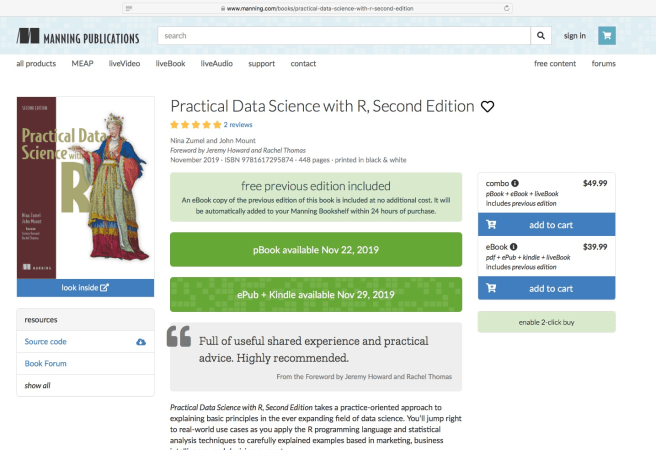Go to the forums menu item
The width and height of the screenshot is (656, 450).
pyautogui.click(x=603, y=64)
